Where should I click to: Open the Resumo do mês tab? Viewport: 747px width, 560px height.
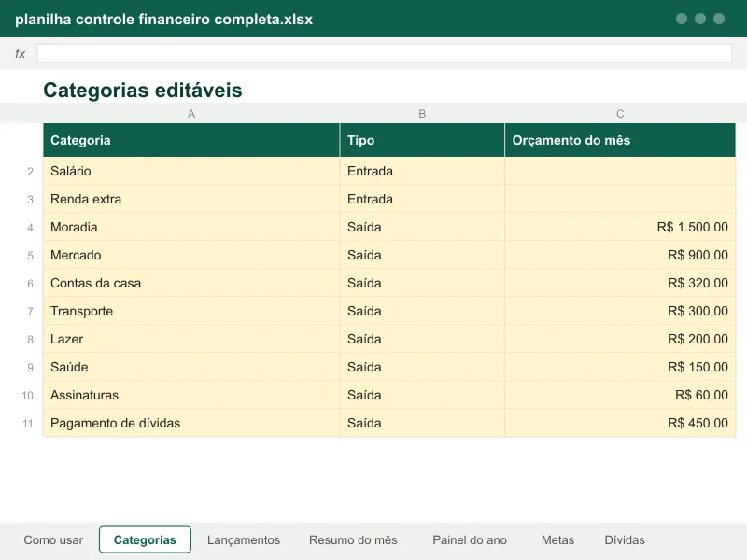[x=353, y=539]
